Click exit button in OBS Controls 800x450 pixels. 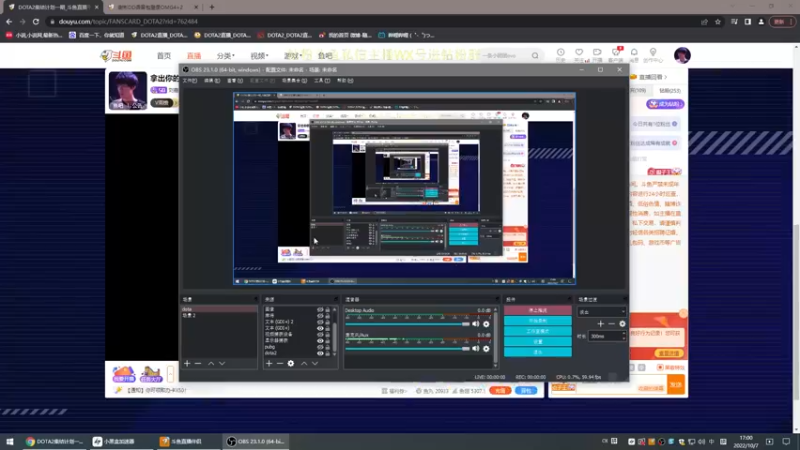coord(538,352)
